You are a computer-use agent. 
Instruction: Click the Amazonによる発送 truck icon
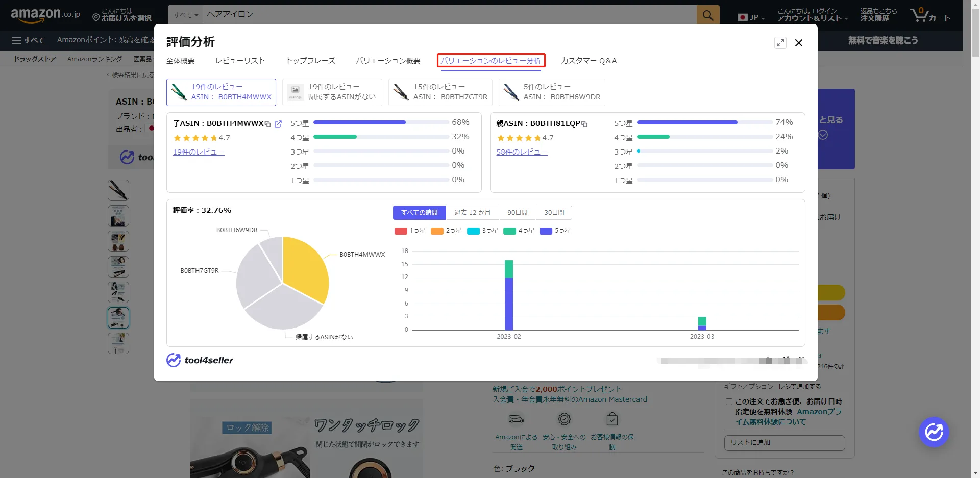(x=516, y=419)
